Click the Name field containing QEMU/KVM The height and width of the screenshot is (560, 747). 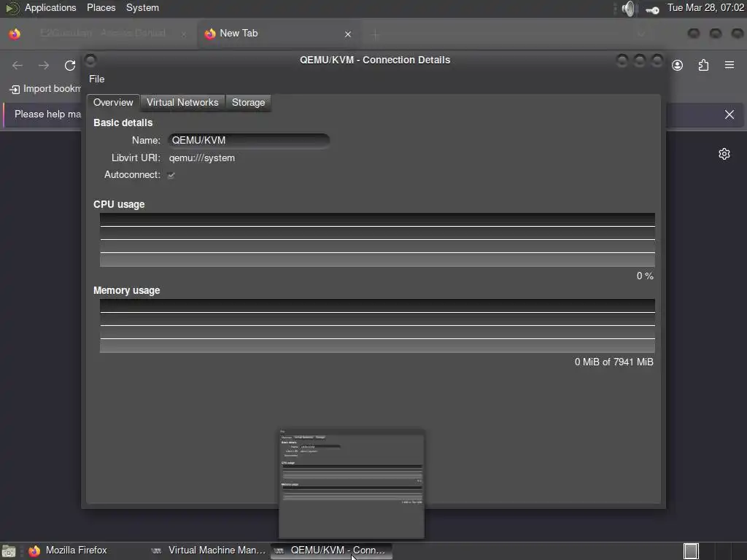(x=249, y=141)
